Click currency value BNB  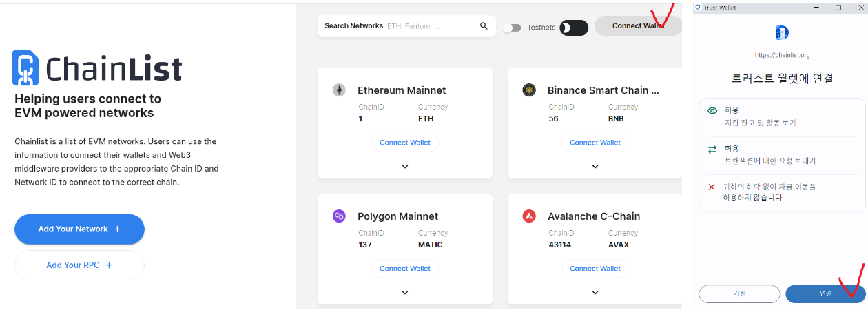click(616, 118)
